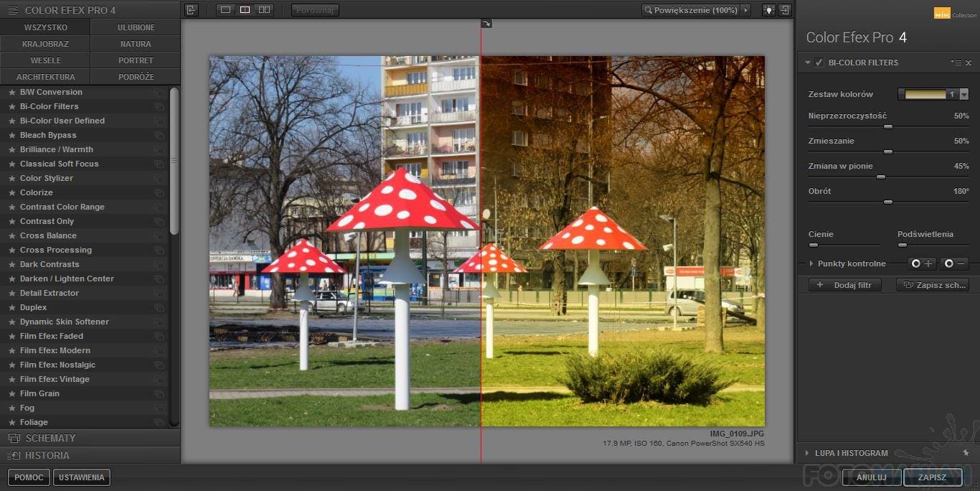Select split preview view icon

[x=245, y=10]
